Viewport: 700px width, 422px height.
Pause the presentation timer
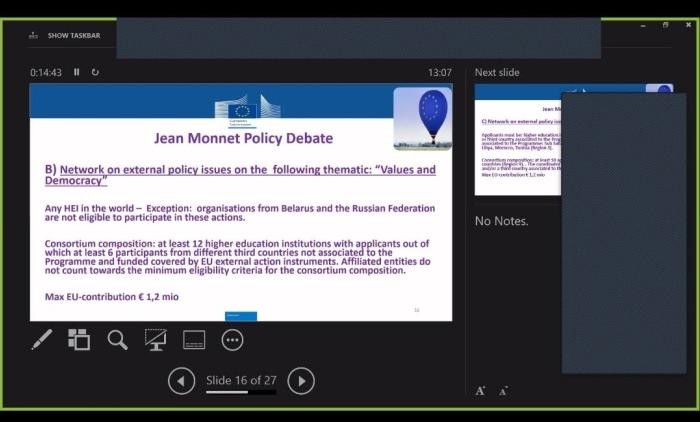(77, 72)
